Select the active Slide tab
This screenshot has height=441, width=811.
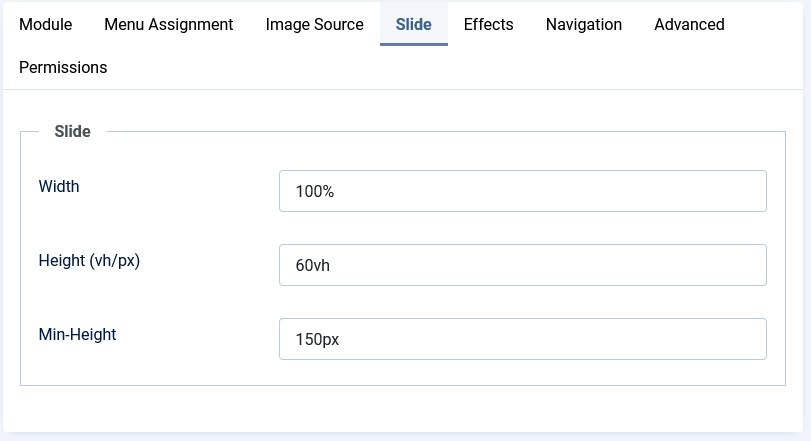pyautogui.click(x=413, y=24)
